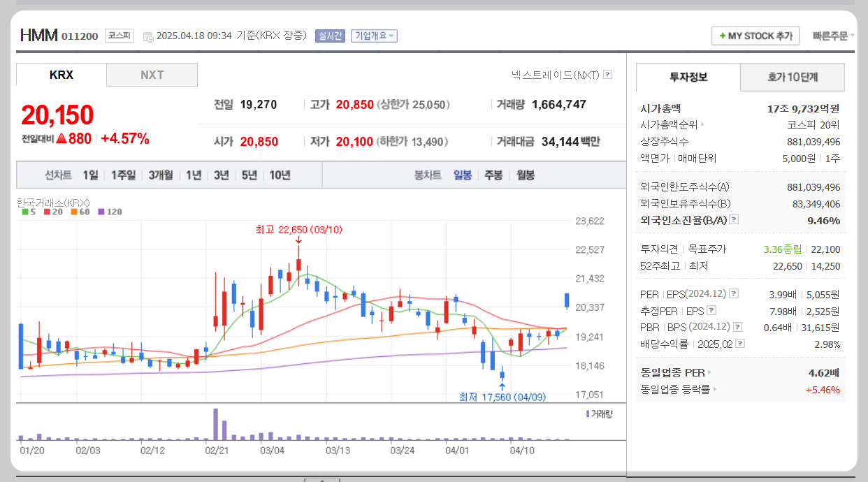868x482 pixels.
Task: Click the MY STOCK 추가 button
Action: coord(755,36)
